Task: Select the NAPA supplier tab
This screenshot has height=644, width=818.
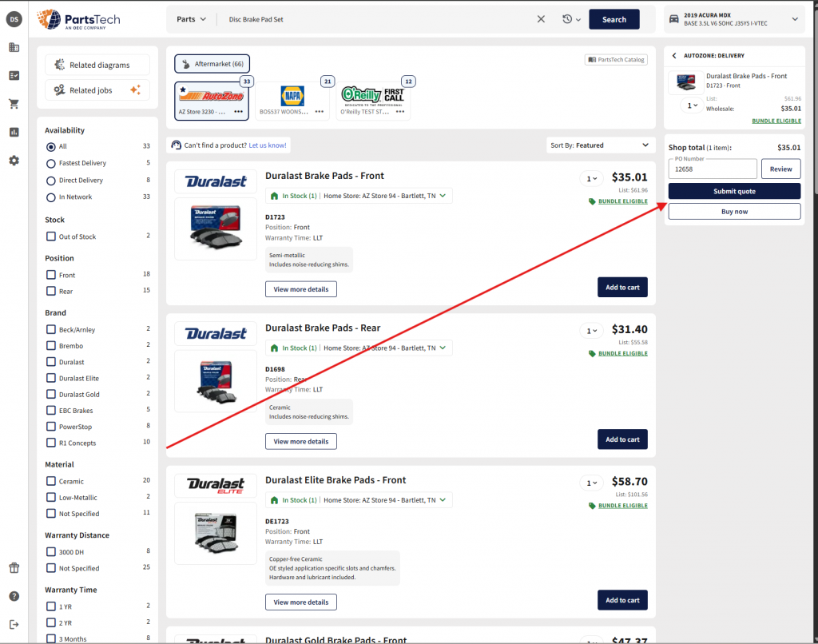Action: click(292, 101)
